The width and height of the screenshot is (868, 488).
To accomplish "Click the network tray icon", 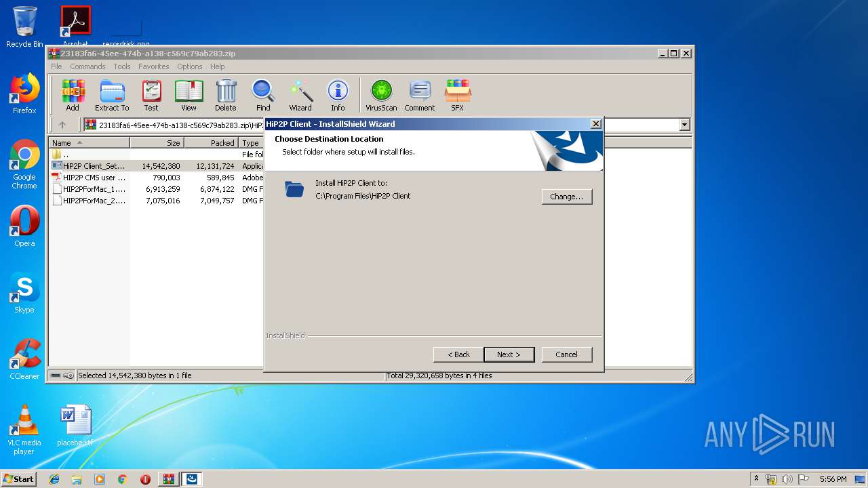I will tap(771, 479).
